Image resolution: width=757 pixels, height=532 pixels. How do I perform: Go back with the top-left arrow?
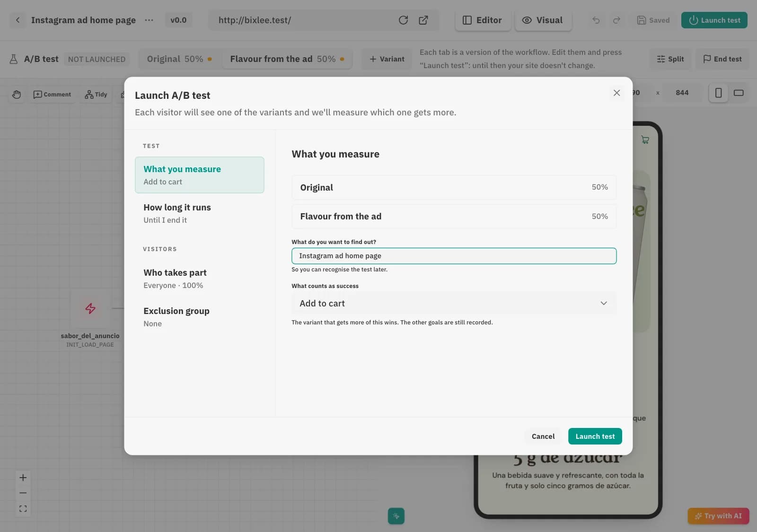click(18, 20)
